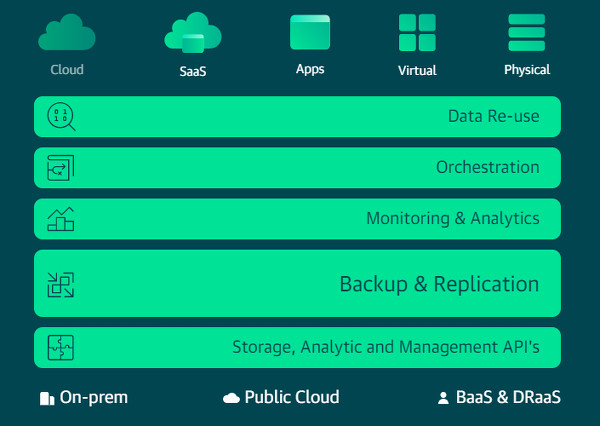Click the Apps window icon
Screen dimensions: 600x426
(310, 32)
